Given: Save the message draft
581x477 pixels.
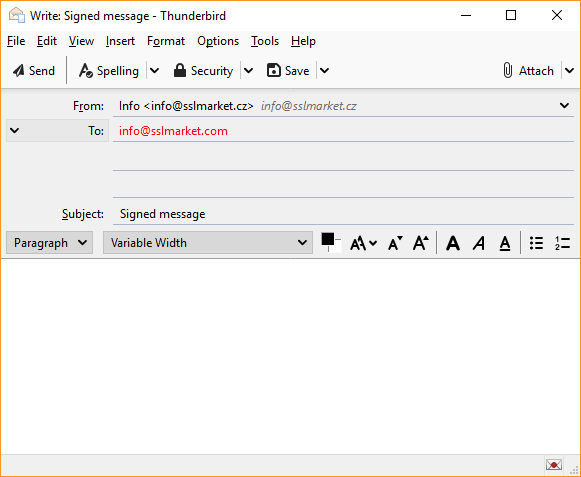Looking at the screenshot, I should click(288, 70).
